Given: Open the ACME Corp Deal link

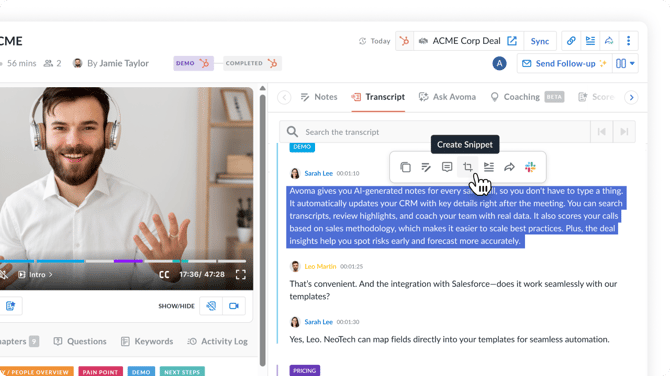Looking at the screenshot, I should click(466, 41).
